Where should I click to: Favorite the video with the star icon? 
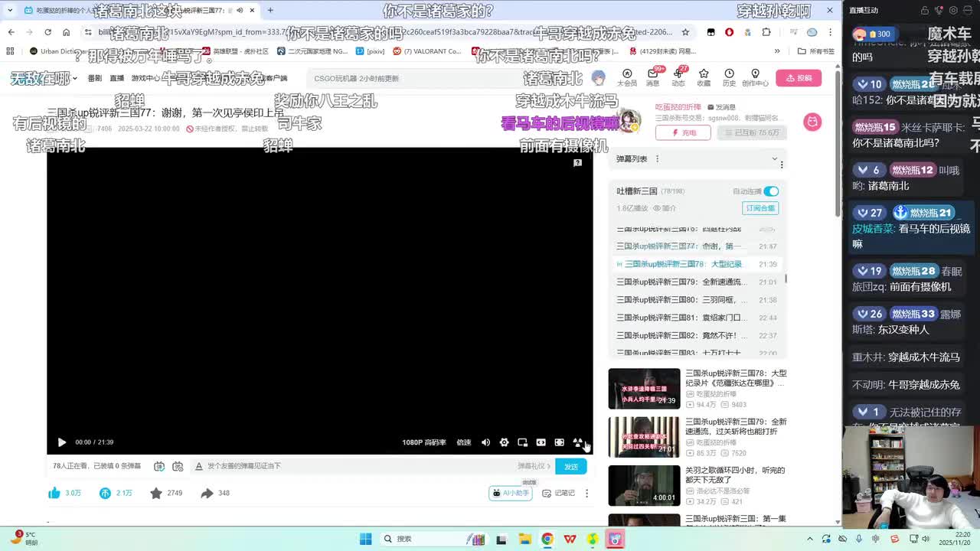click(156, 493)
